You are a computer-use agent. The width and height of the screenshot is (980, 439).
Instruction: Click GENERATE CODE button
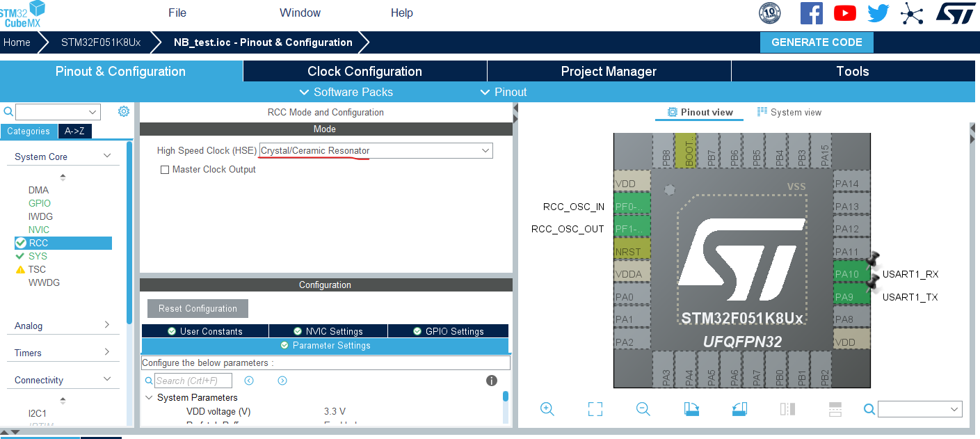point(817,42)
